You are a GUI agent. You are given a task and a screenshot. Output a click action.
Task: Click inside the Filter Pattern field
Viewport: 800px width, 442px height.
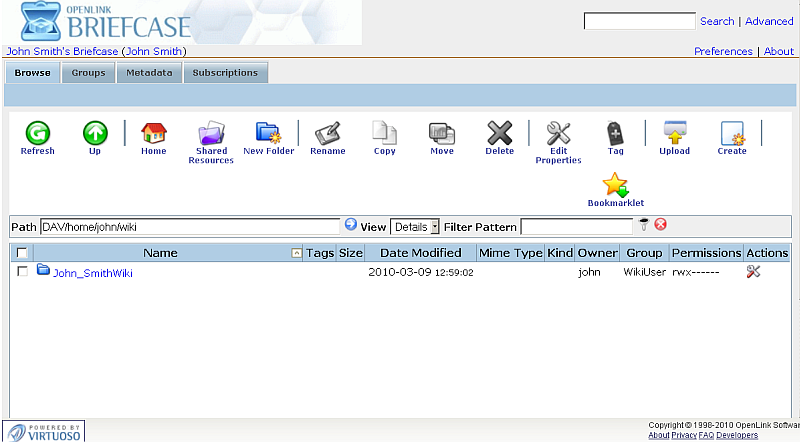click(x=576, y=227)
